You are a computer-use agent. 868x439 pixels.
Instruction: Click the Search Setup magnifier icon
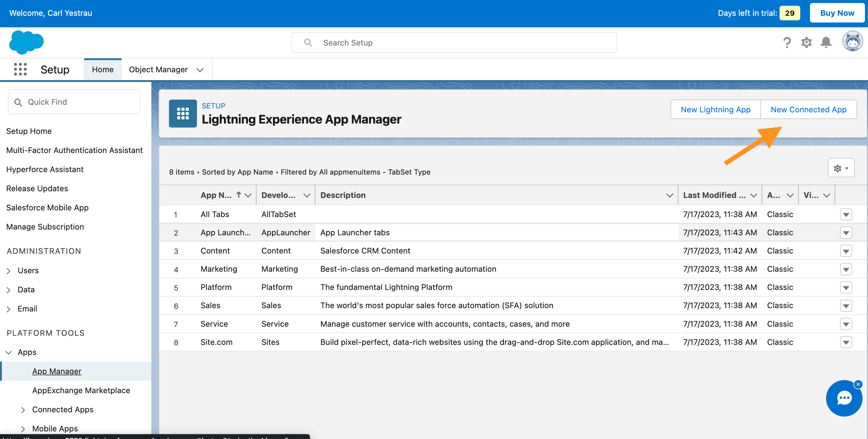point(308,43)
